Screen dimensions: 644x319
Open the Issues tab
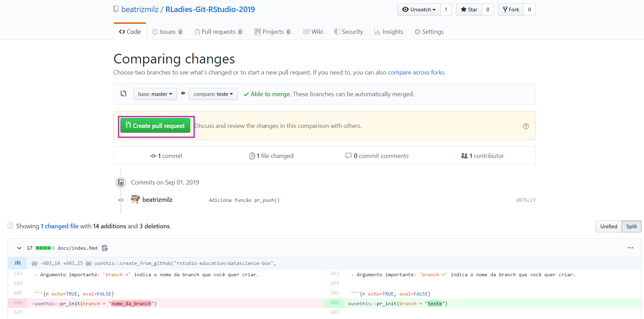point(167,32)
